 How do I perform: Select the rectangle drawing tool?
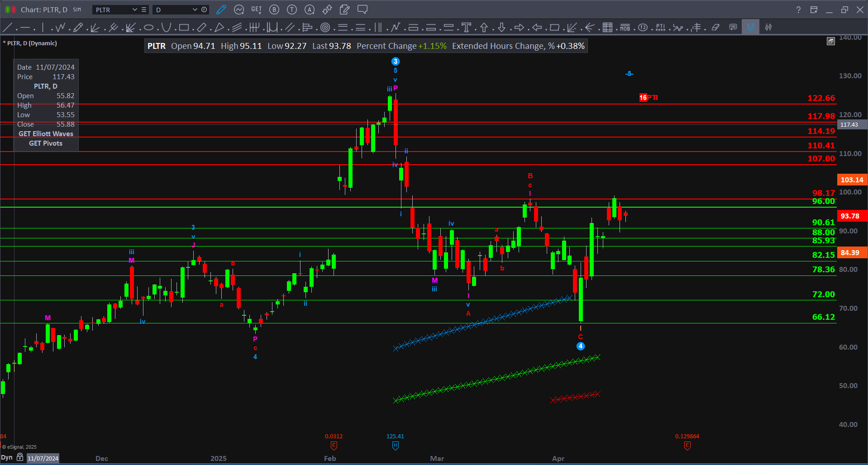[x=184, y=28]
